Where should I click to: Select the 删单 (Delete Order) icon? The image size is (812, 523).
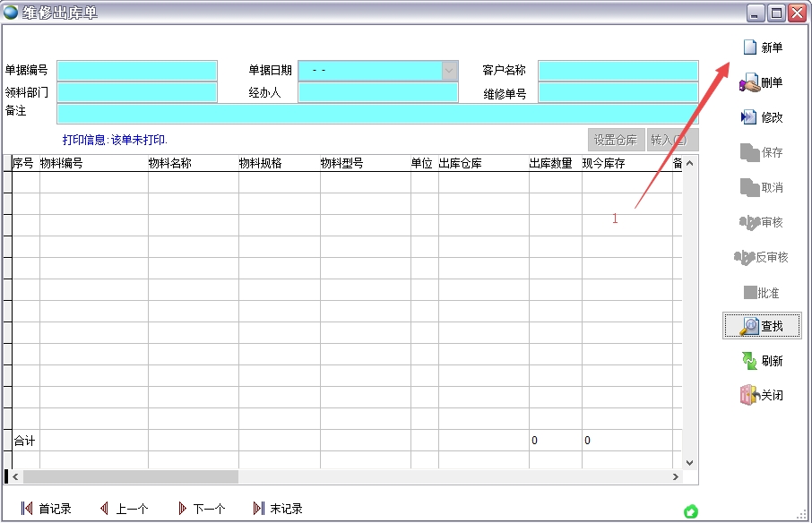(x=763, y=81)
